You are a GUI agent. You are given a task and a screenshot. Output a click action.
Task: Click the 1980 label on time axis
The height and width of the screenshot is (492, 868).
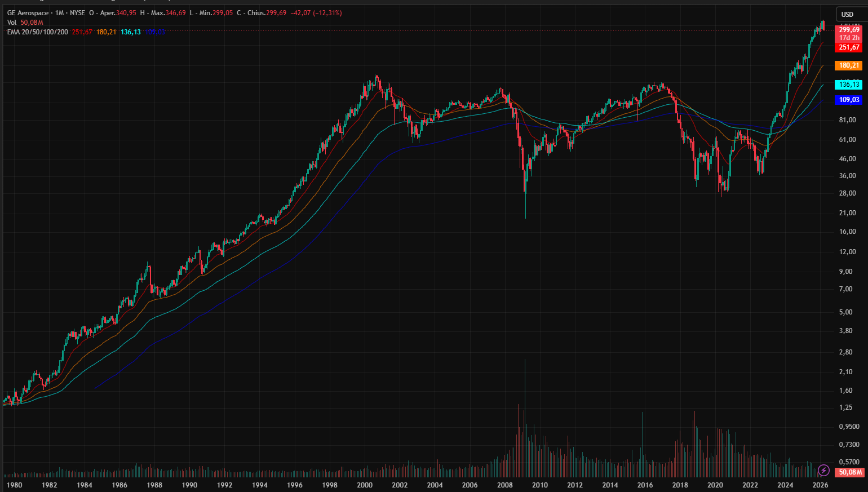pyautogui.click(x=14, y=485)
